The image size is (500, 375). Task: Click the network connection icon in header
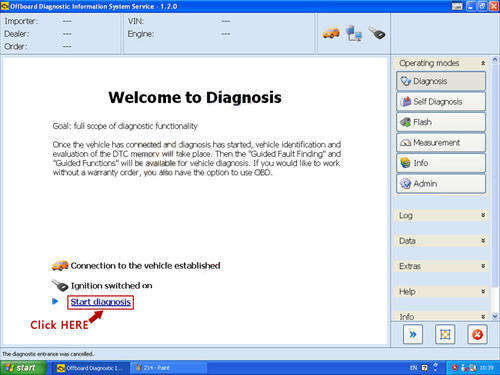pyautogui.click(x=354, y=33)
